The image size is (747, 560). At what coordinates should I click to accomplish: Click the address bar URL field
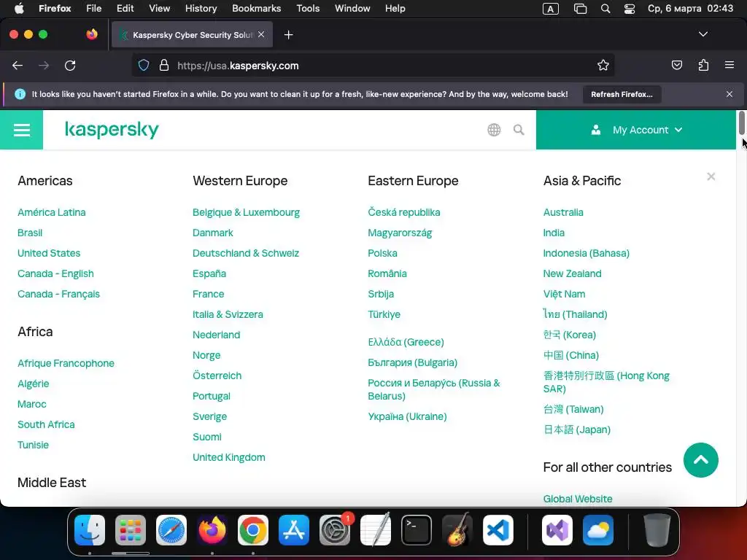click(x=373, y=66)
